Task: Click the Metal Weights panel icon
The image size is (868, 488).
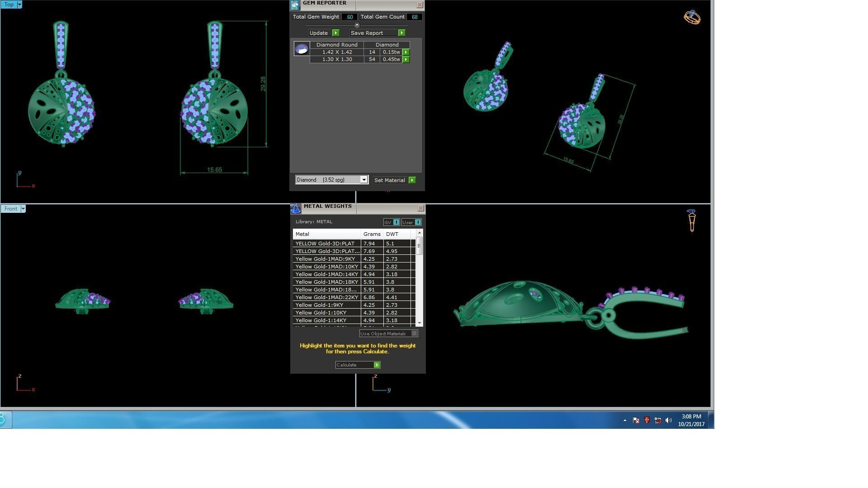Action: (296, 208)
